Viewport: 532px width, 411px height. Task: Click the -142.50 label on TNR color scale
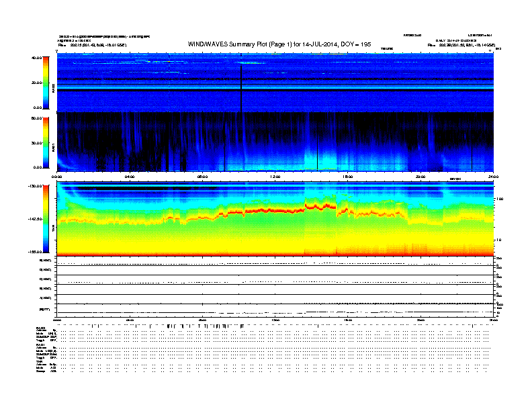(36, 219)
